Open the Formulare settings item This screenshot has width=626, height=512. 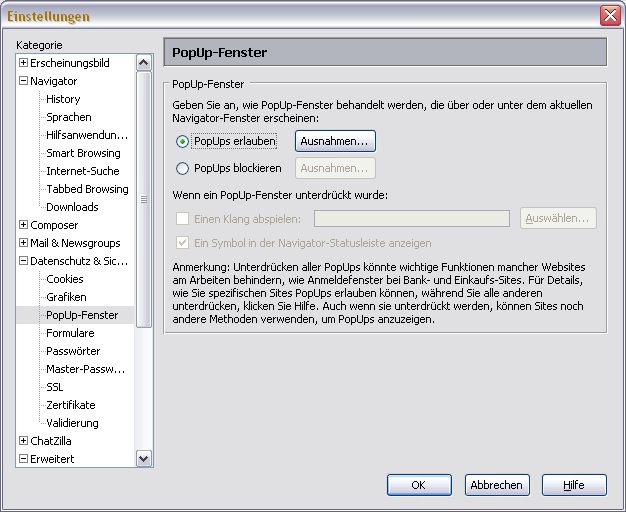[70, 333]
